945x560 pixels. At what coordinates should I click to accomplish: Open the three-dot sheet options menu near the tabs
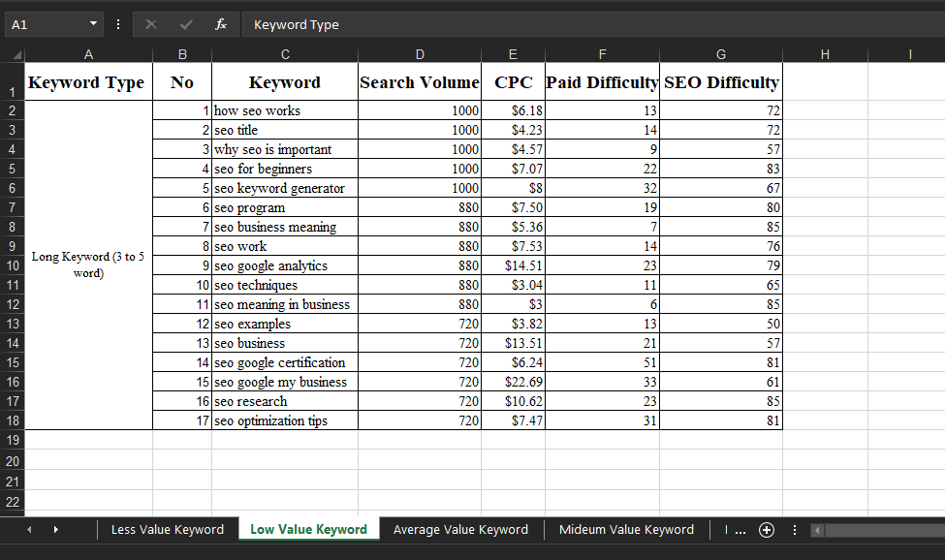(794, 530)
